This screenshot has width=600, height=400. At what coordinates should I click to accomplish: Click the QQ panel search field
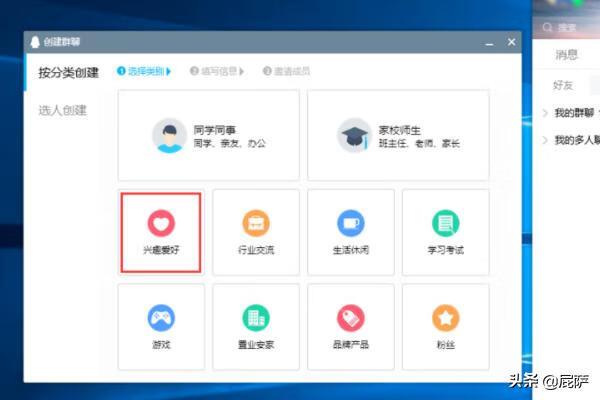pyautogui.click(x=568, y=27)
